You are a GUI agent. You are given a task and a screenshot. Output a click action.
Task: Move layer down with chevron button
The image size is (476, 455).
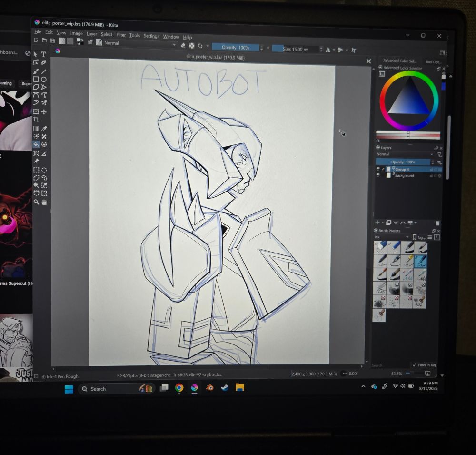(x=396, y=223)
